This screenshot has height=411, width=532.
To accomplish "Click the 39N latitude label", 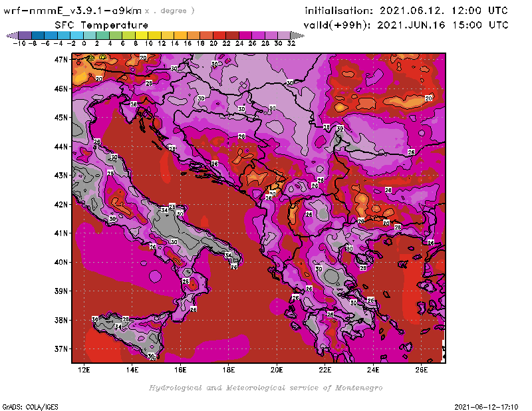I will click(x=61, y=291).
